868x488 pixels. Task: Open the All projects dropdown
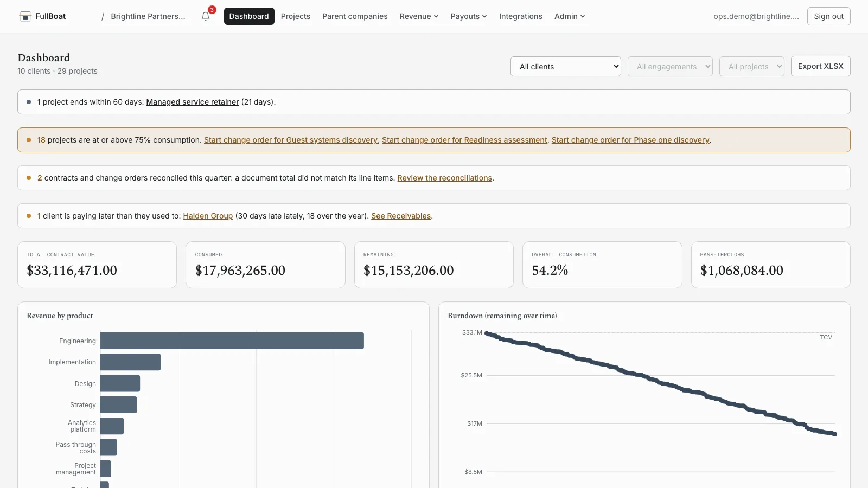click(x=752, y=67)
